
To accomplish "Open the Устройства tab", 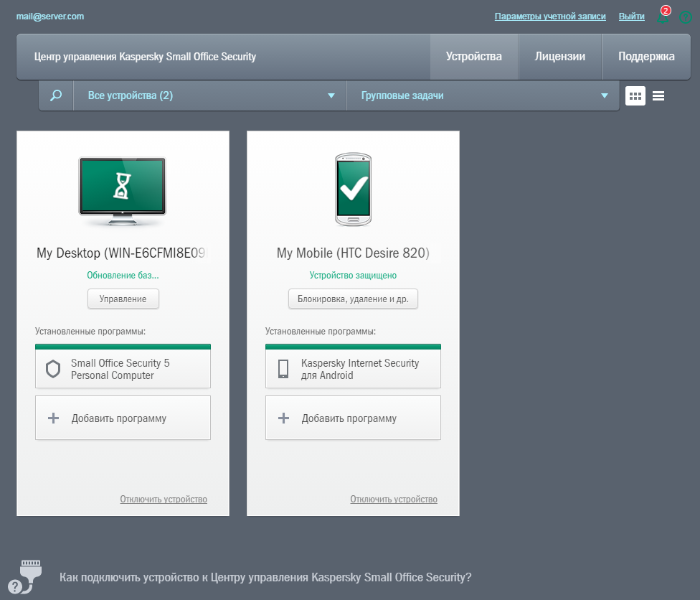I will [x=473, y=57].
